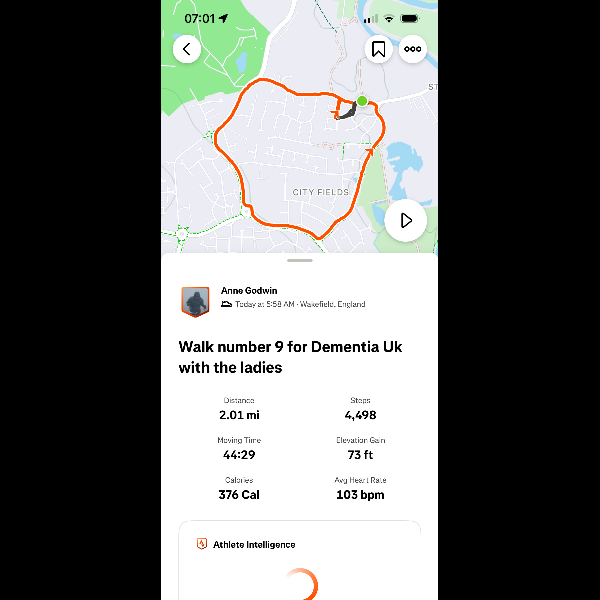View the 4,498 steps stat
The image size is (600, 600).
[x=360, y=414]
